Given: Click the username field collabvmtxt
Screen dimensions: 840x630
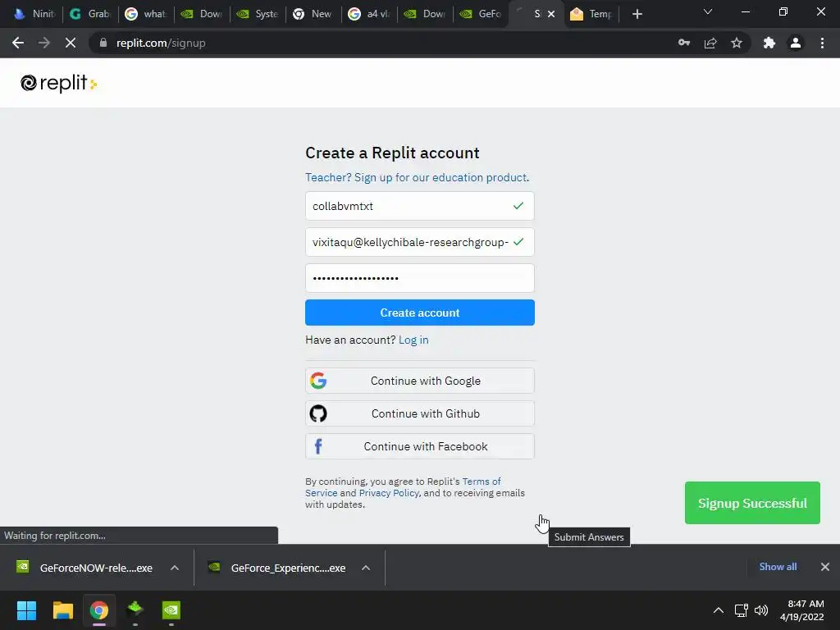Looking at the screenshot, I should coord(419,206).
